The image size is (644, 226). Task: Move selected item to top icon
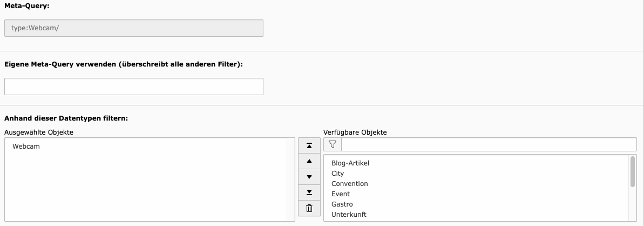(x=309, y=146)
